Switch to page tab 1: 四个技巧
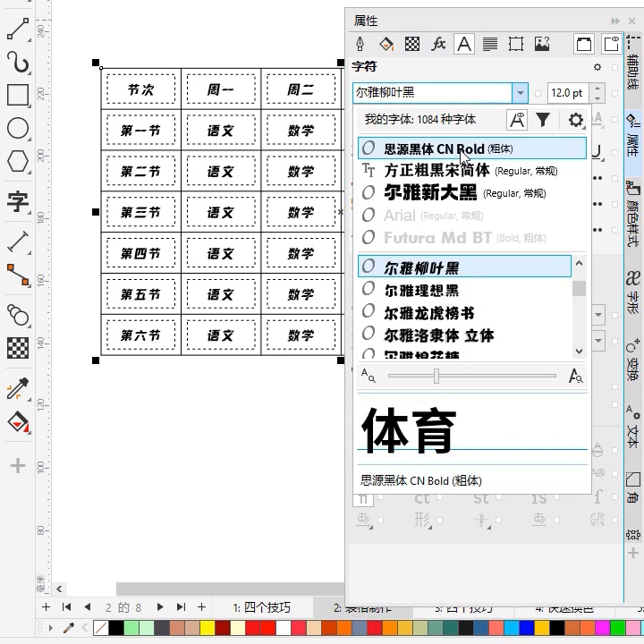644x644 pixels. (x=261, y=607)
